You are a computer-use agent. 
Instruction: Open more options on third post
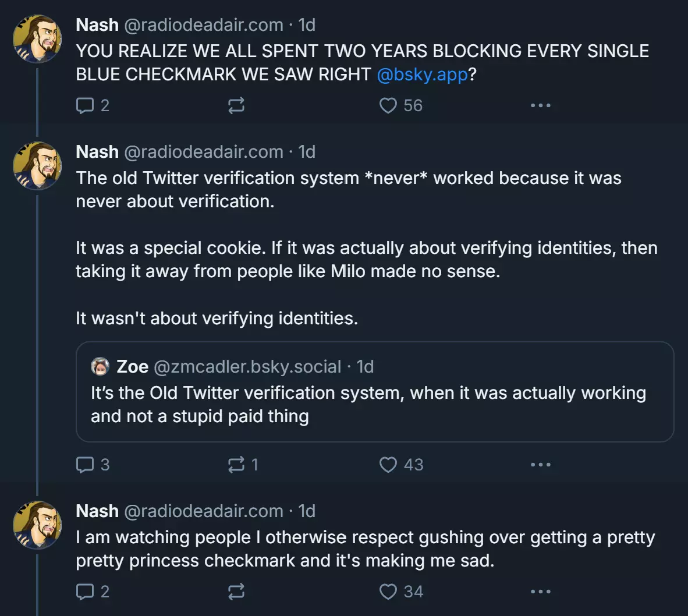pos(541,592)
